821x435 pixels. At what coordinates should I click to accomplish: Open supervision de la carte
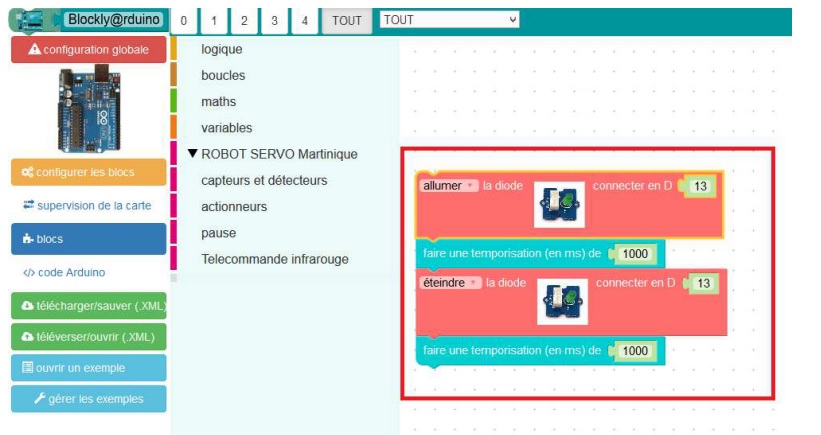tap(88, 205)
